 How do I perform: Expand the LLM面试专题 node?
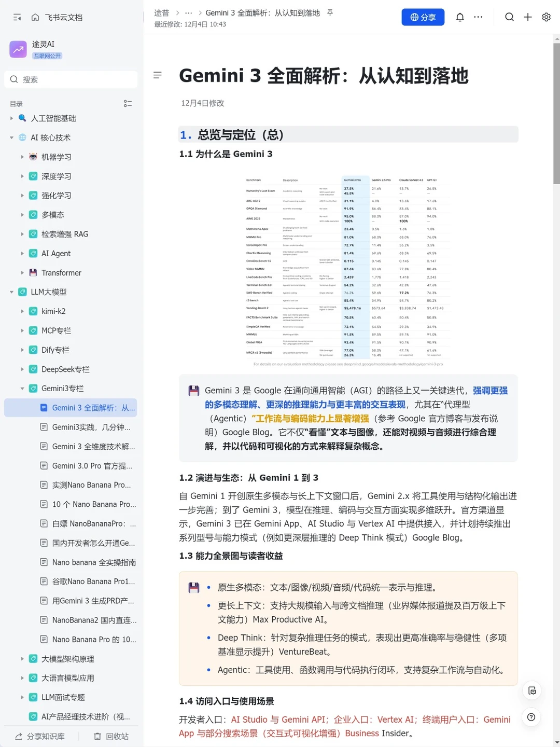point(22,697)
